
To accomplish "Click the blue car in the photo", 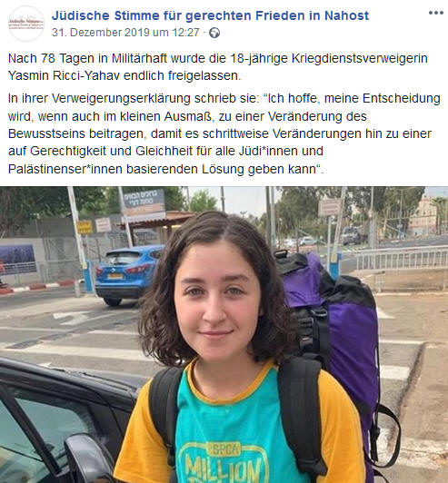I will coord(128,275).
